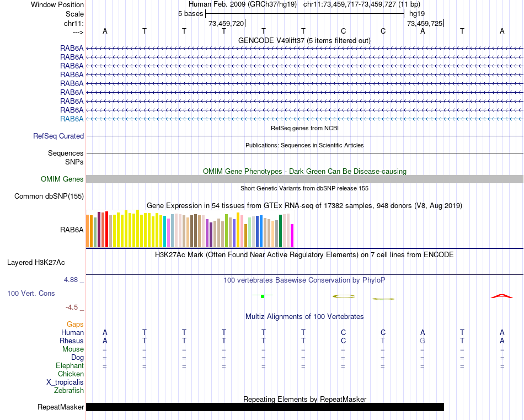Click the '100 Vert. Cons' track label
Viewport: 524px width, 420px height.
(x=31, y=293)
